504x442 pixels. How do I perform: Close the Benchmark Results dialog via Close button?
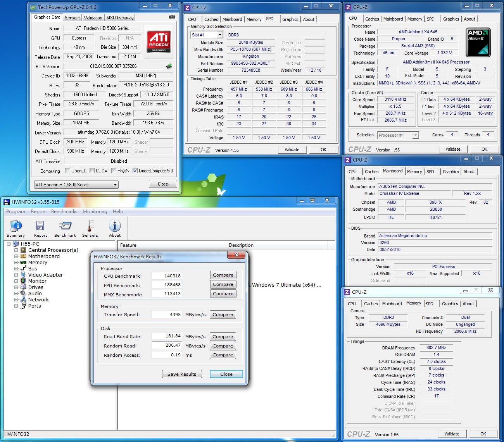226,374
